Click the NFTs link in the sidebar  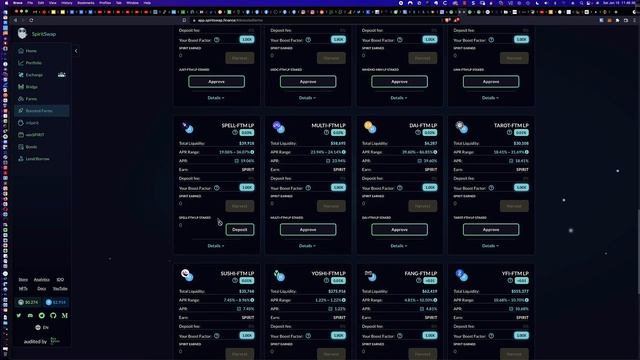[x=23, y=289]
